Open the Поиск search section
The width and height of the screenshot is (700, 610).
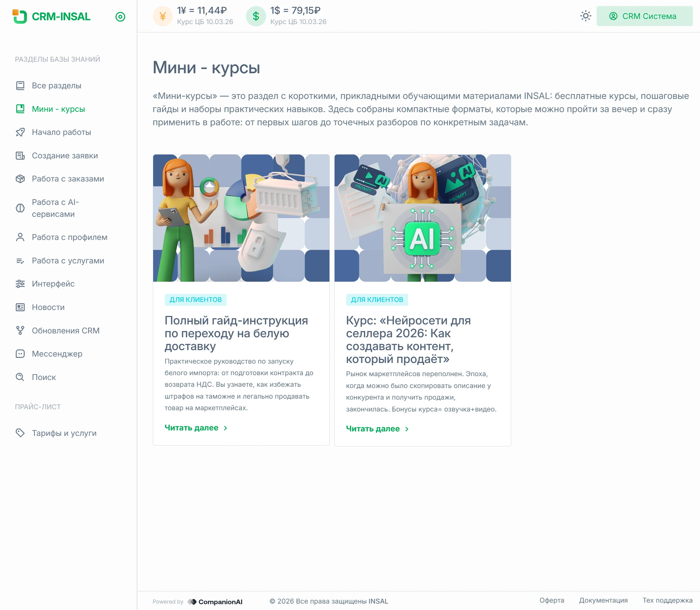44,377
